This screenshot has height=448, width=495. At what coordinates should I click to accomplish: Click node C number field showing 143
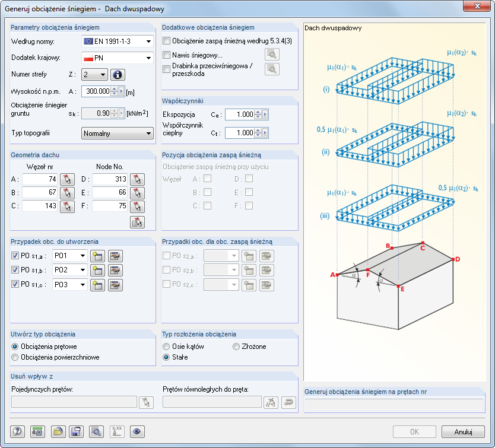(40, 206)
